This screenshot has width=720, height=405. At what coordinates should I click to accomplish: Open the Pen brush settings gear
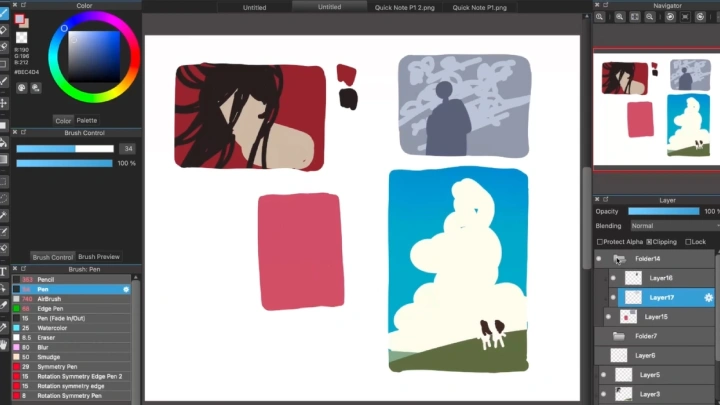pyautogui.click(x=126, y=289)
